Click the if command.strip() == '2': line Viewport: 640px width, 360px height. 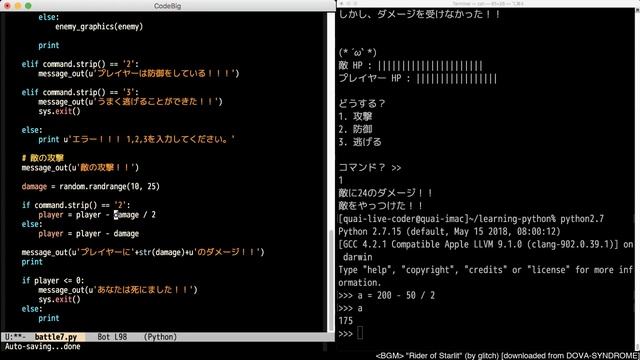click(76, 205)
